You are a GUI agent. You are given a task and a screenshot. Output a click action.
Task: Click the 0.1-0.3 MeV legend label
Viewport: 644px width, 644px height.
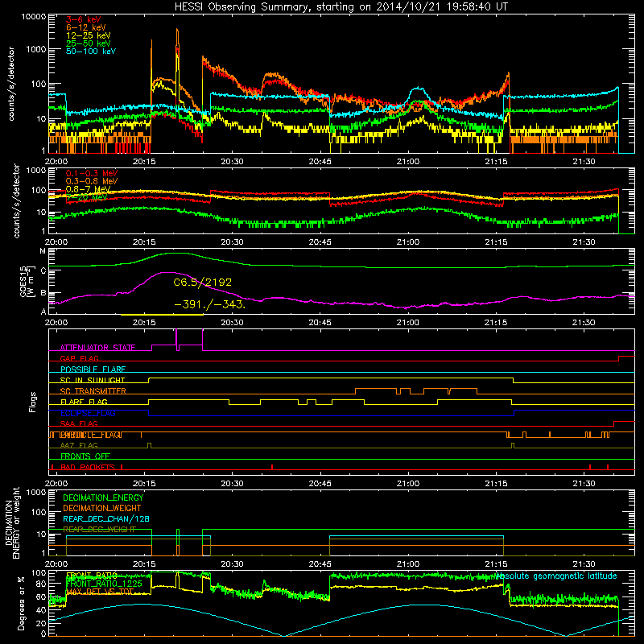(x=92, y=173)
